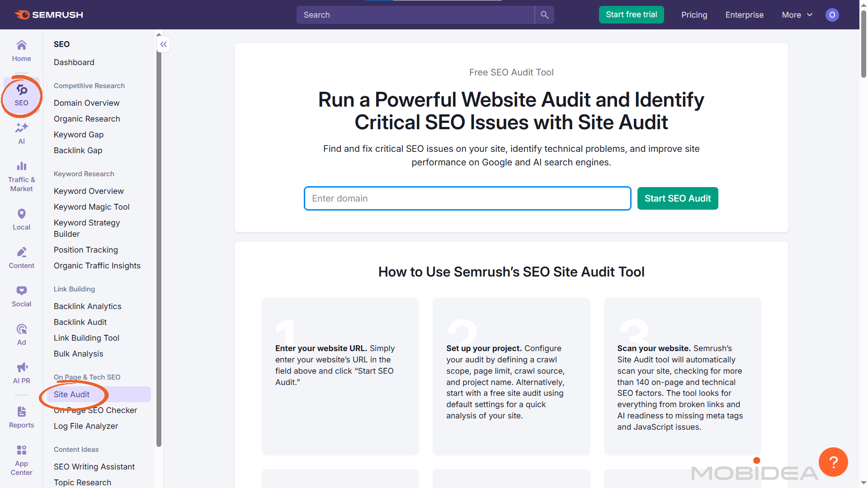868x488 pixels.
Task: Open the user account avatar menu
Action: 832,14
